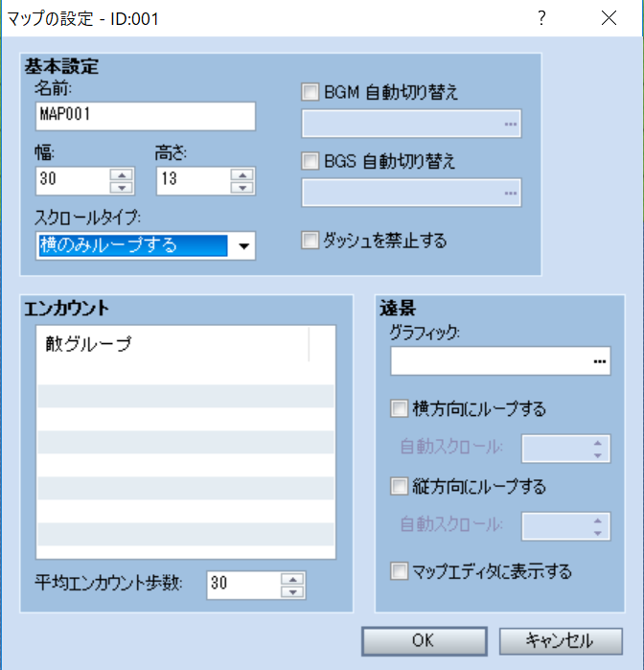Click the help question mark button
This screenshot has width=644, height=670.
(x=541, y=18)
